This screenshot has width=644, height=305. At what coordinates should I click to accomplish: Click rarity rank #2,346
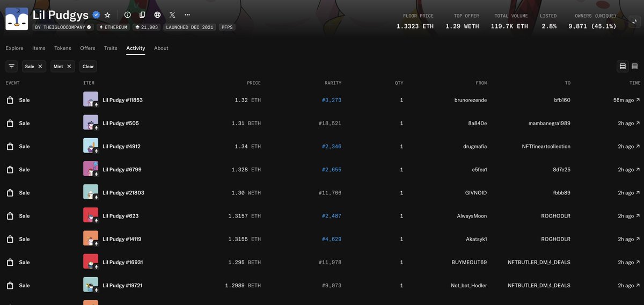[x=331, y=147]
